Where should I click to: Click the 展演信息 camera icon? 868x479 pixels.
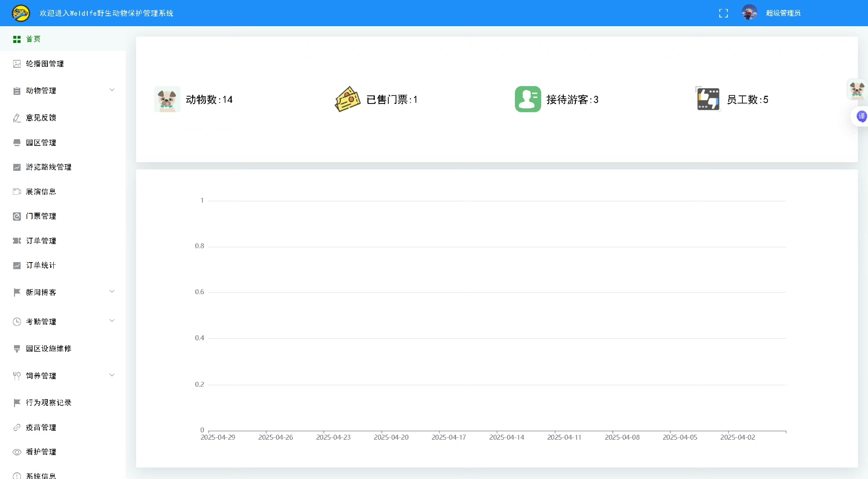pos(17,192)
